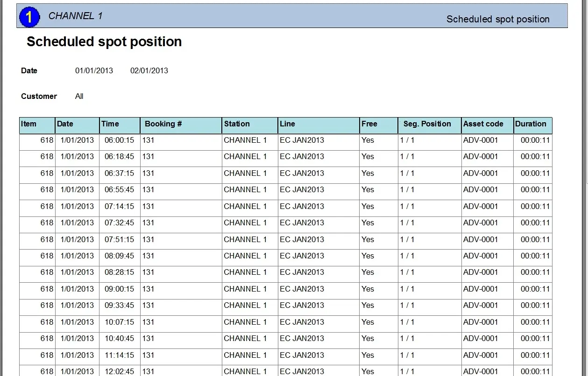Click the Customer value All

pos(79,97)
